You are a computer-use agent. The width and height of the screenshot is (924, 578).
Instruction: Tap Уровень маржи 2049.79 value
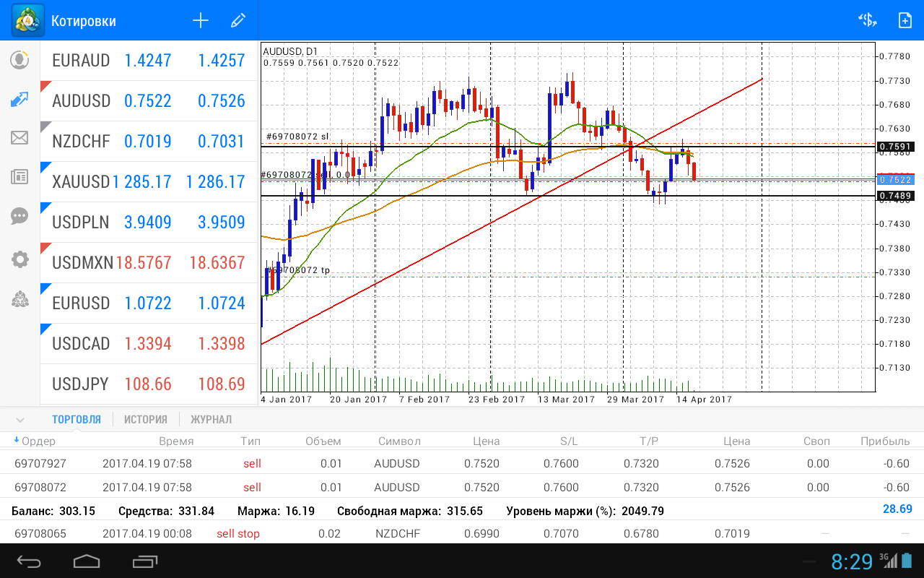(585, 511)
